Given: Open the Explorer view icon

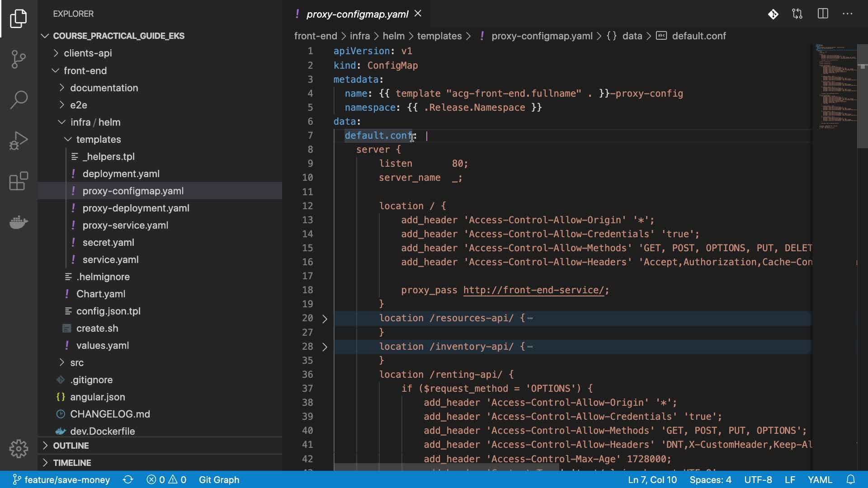Looking at the screenshot, I should point(19,19).
